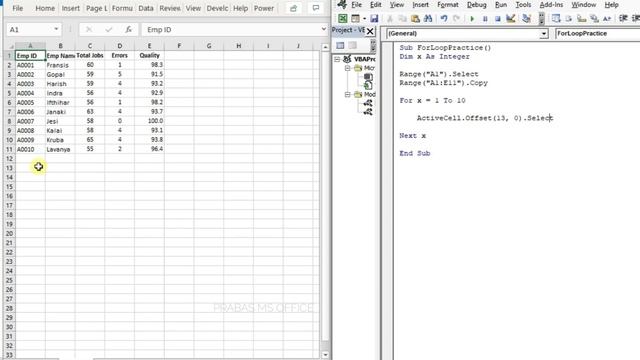Open the VBA Add-Ins menu
This screenshot has height=360, width=640.
point(551,5)
